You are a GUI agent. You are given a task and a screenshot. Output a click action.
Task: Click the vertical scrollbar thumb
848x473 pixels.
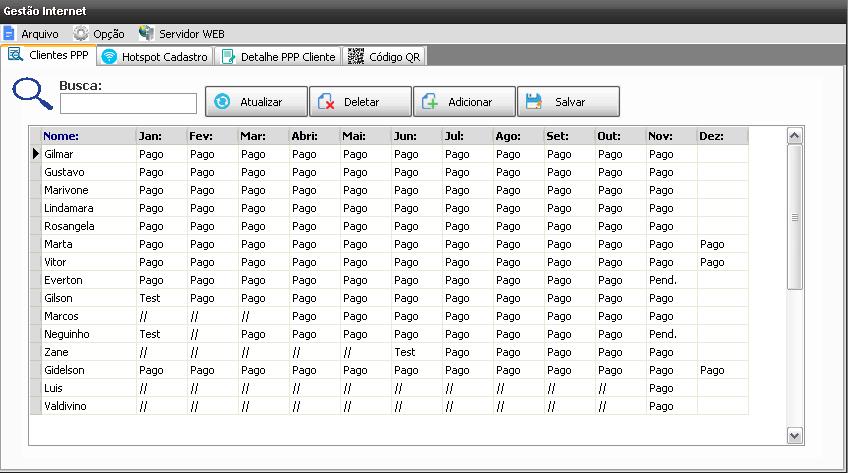tap(794, 217)
